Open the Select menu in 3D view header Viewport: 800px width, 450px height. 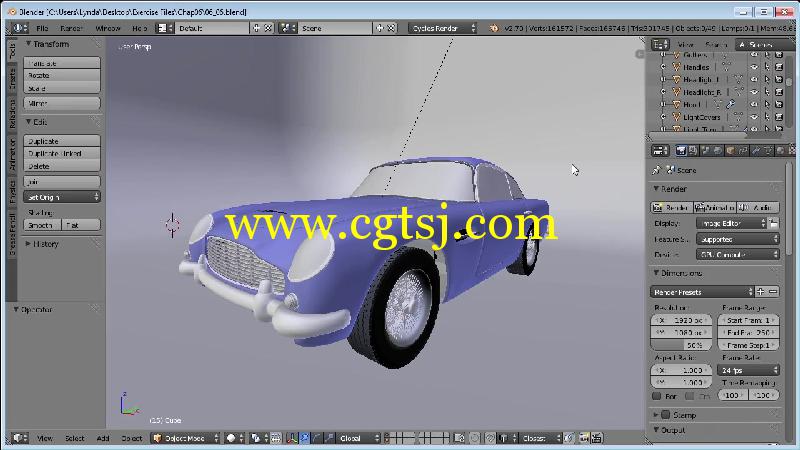tap(74, 438)
